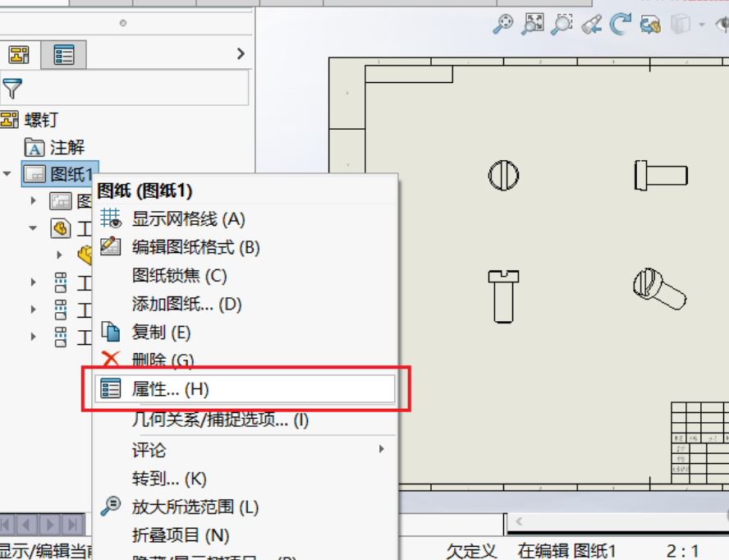Image resolution: width=729 pixels, height=560 pixels.
Task: Collapse the 图纸1 tree node arrow
Action: click(x=7, y=174)
